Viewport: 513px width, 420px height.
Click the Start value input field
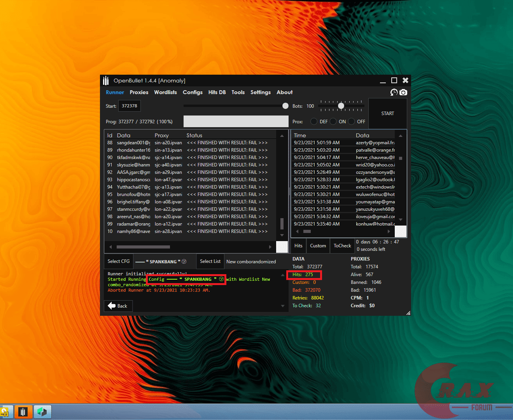point(130,105)
